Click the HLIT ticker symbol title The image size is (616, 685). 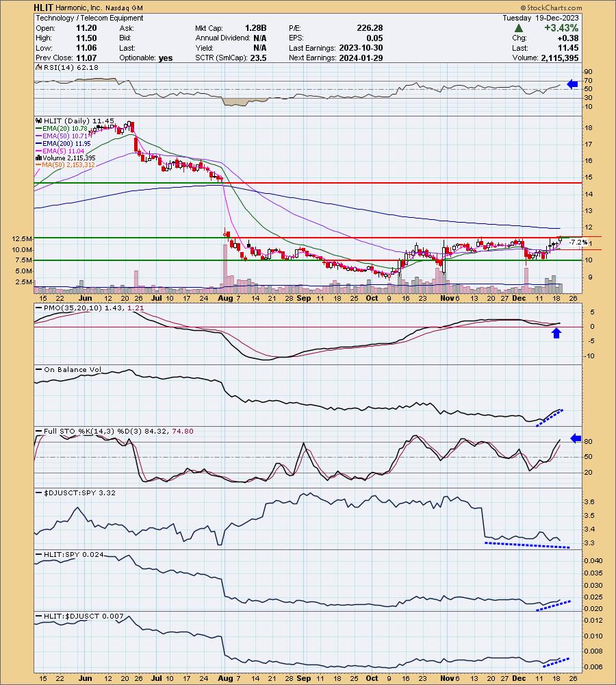(43, 8)
